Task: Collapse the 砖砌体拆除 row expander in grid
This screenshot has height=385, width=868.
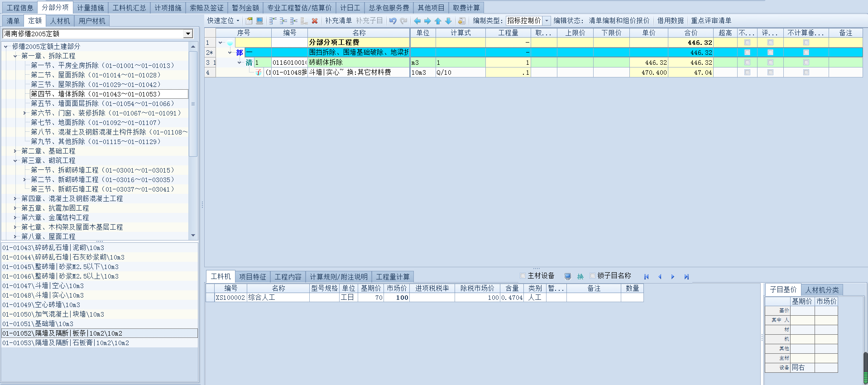Action: 240,63
